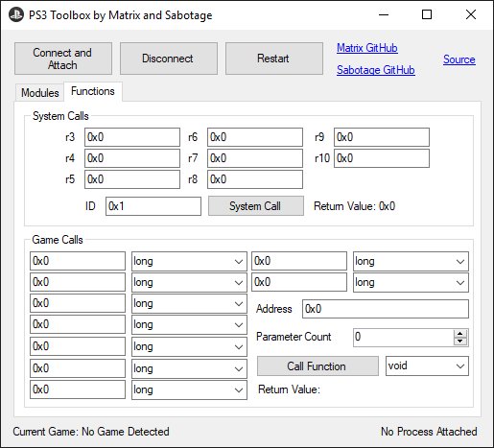Click the Address input field
Image resolution: width=494 pixels, height=448 pixels.
click(x=386, y=309)
